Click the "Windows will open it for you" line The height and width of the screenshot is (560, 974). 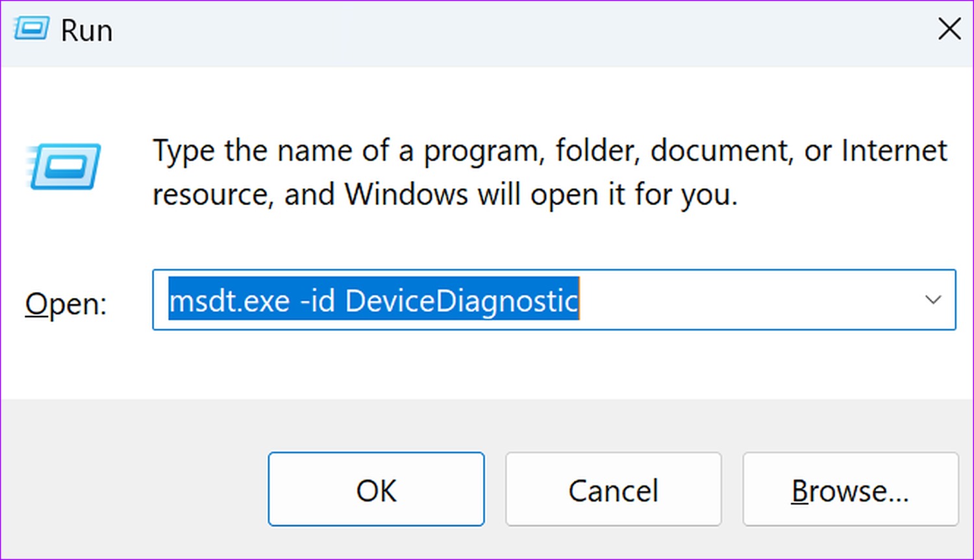click(540, 194)
